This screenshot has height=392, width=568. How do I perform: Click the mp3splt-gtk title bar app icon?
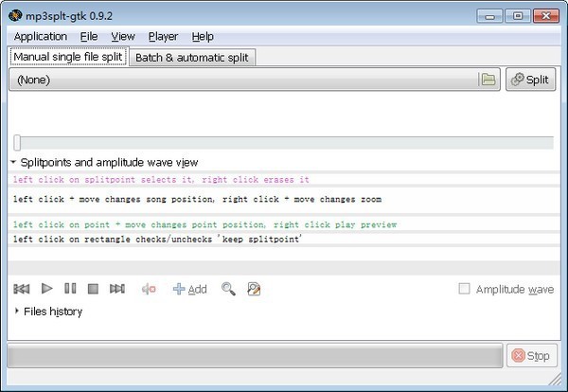[x=15, y=15]
